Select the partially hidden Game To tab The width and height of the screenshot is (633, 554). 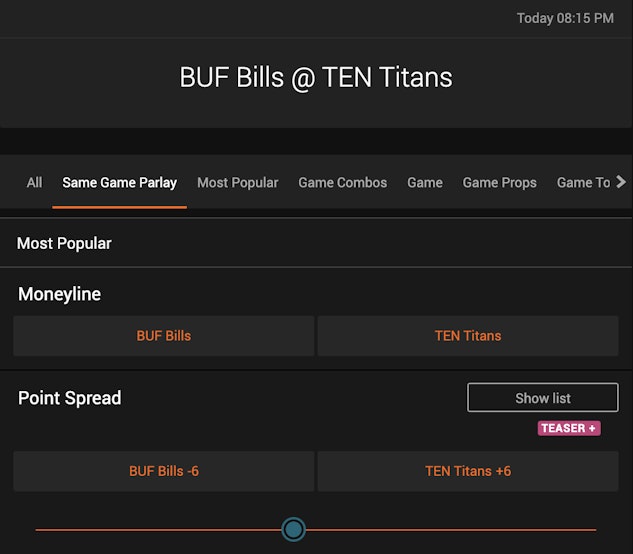(583, 183)
